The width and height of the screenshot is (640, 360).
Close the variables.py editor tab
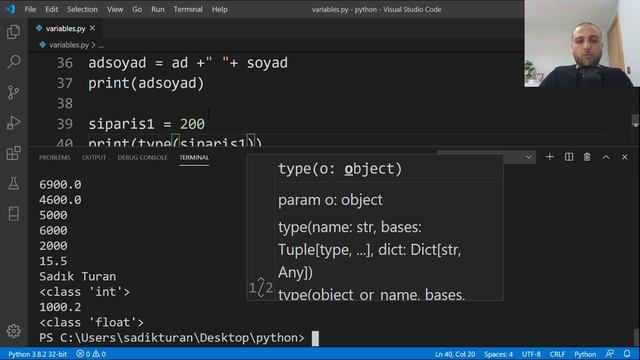click(x=92, y=28)
